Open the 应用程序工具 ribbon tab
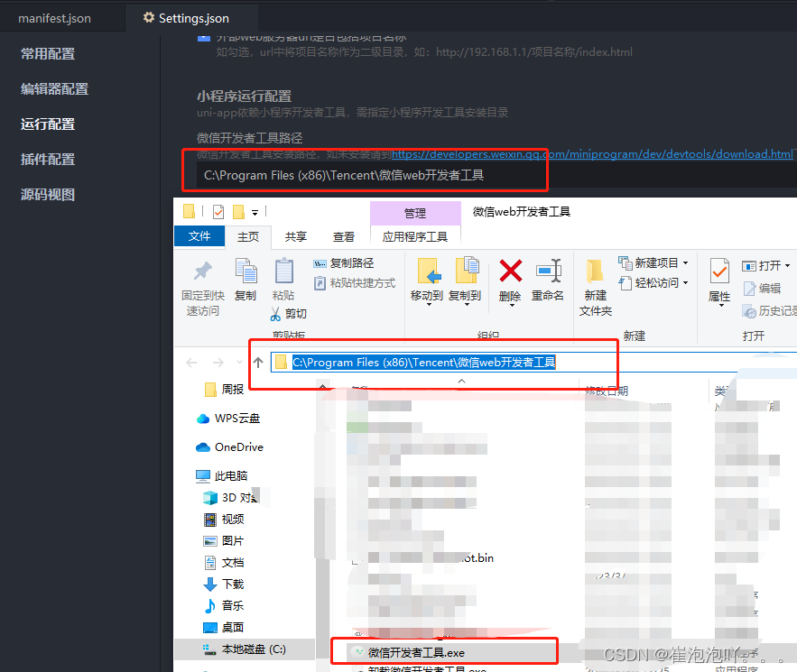This screenshot has width=797, height=672. pos(415,236)
